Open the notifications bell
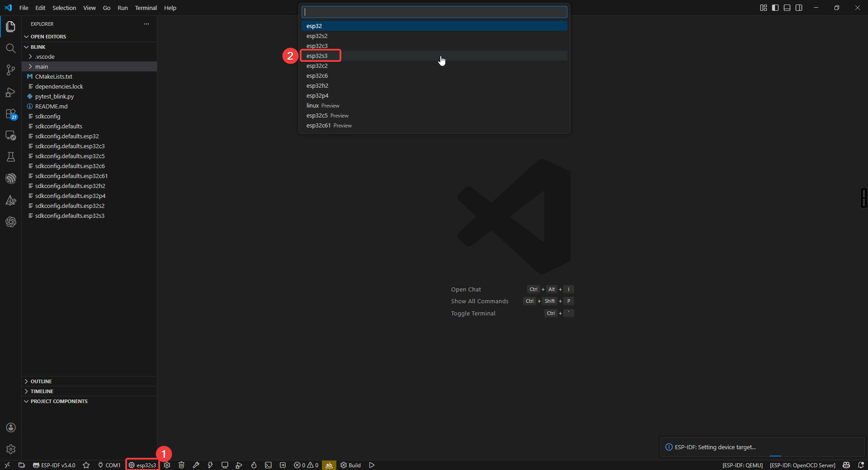 (x=861, y=465)
